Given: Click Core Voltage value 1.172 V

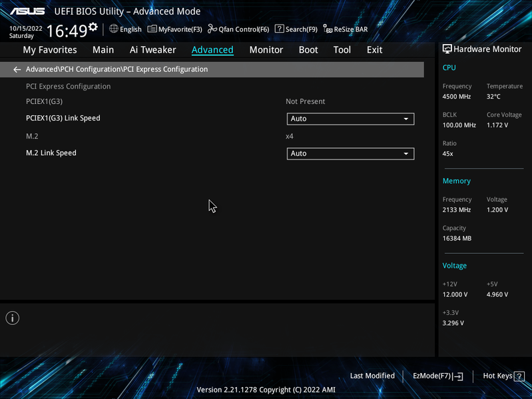Looking at the screenshot, I should [497, 125].
